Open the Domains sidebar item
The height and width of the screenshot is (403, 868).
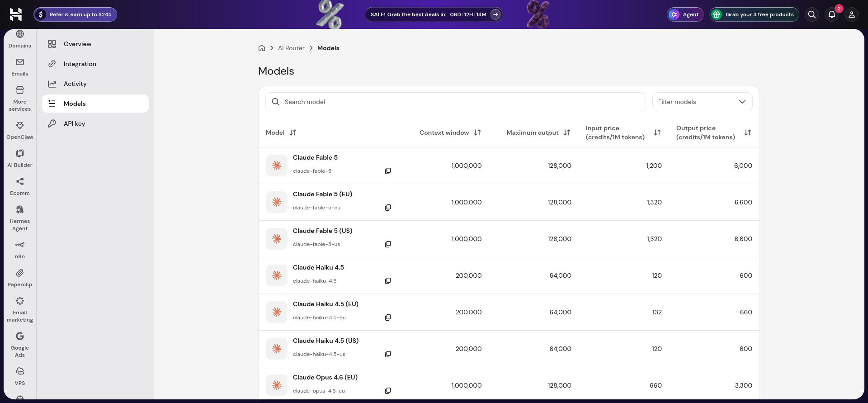20,39
